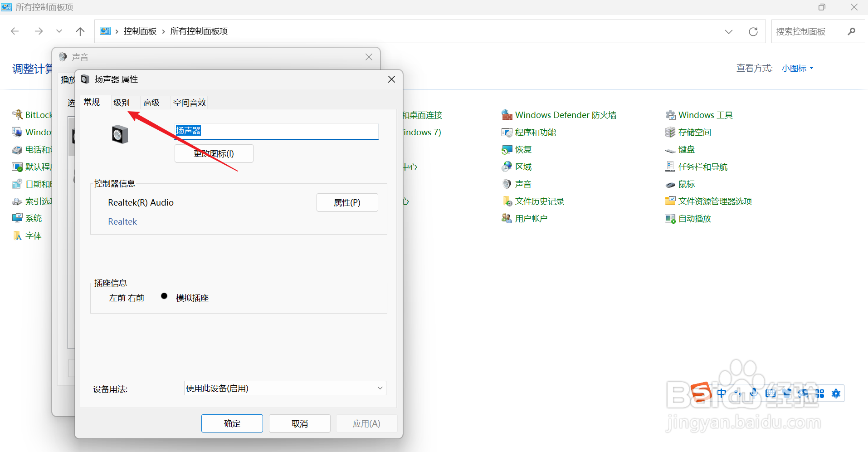This screenshot has width=868, height=452.
Task: Go forward with the navigation arrow
Action: coord(39,31)
